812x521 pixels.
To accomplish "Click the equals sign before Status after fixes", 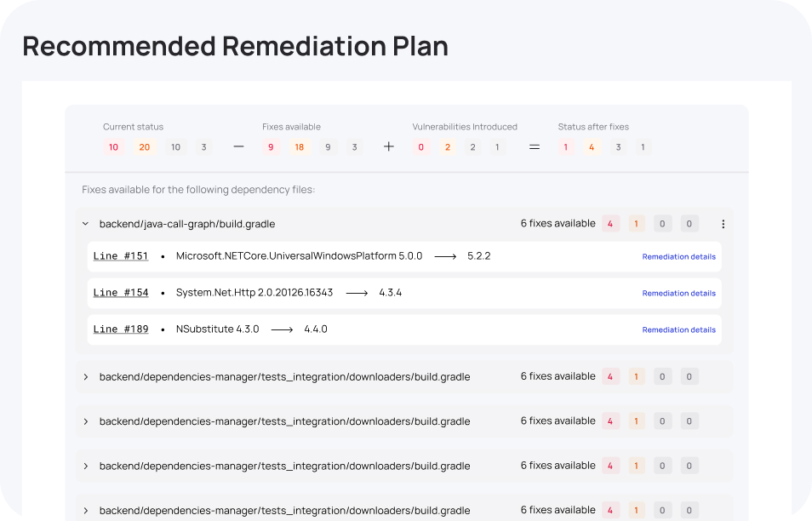I will pos(535,147).
